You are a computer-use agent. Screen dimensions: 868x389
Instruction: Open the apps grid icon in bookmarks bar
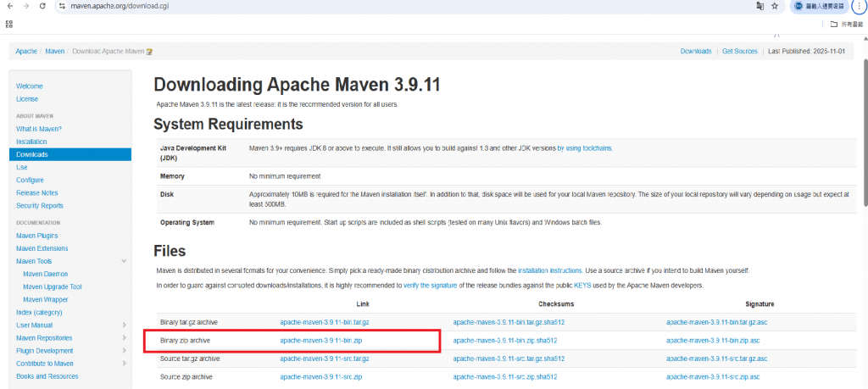pyautogui.click(x=8, y=24)
